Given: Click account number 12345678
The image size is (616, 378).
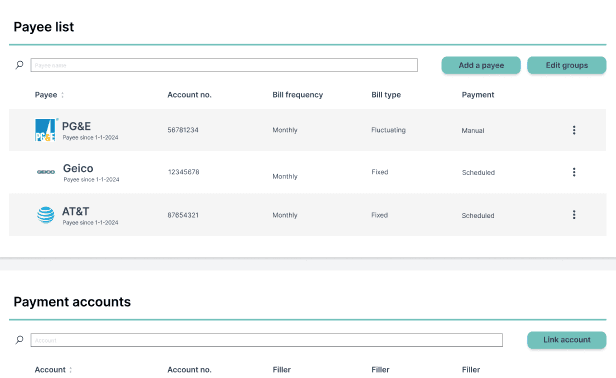Looking at the screenshot, I should 183,172.
